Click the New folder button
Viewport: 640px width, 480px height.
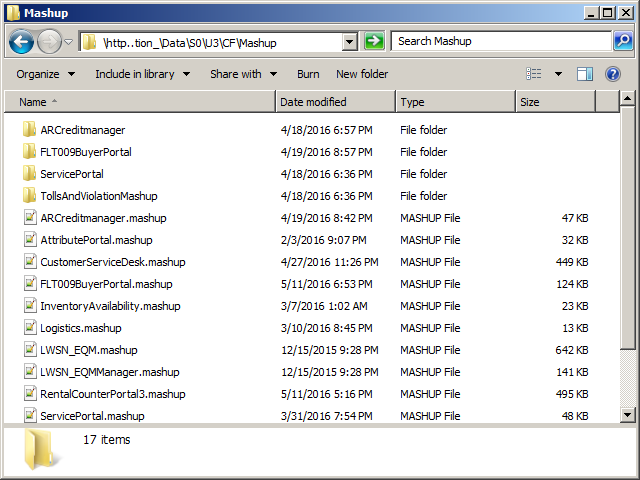click(x=362, y=74)
